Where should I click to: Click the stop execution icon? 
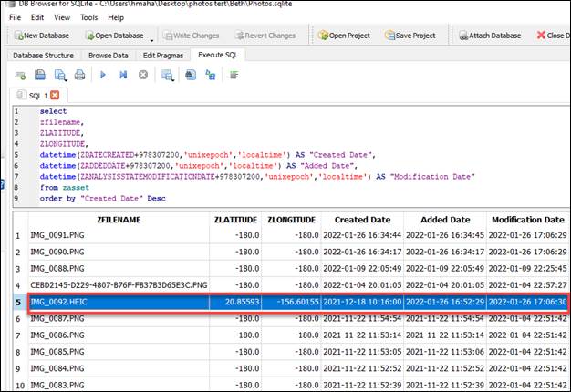[x=142, y=75]
